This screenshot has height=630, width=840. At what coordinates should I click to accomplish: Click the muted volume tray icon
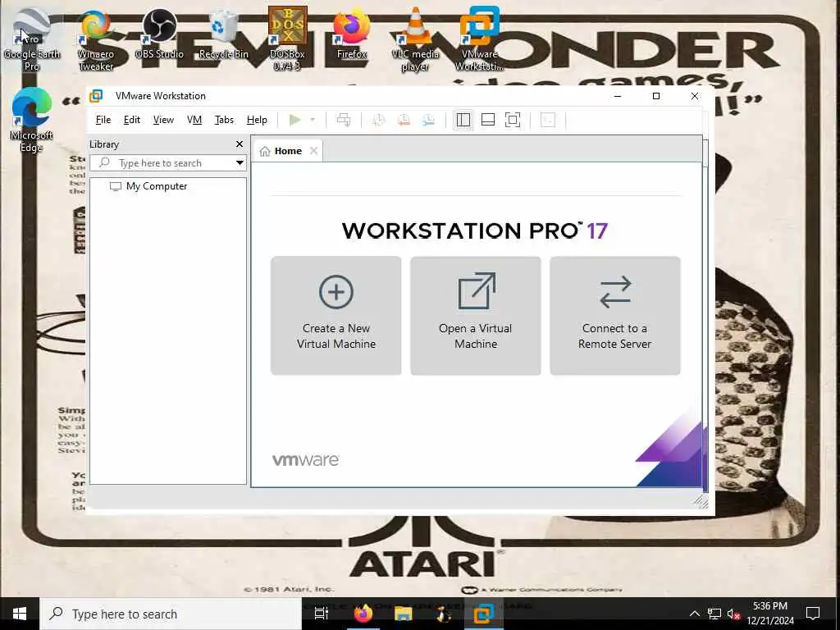(733, 614)
